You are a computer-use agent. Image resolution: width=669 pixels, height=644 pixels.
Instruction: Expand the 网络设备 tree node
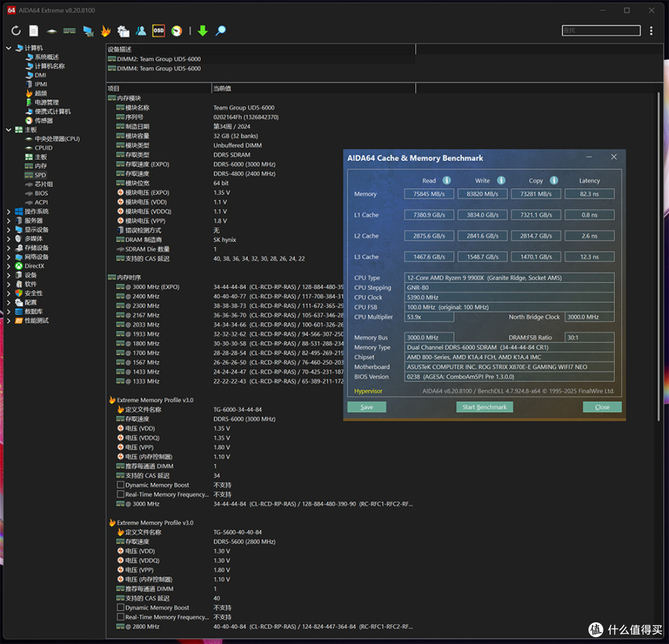click(x=9, y=257)
